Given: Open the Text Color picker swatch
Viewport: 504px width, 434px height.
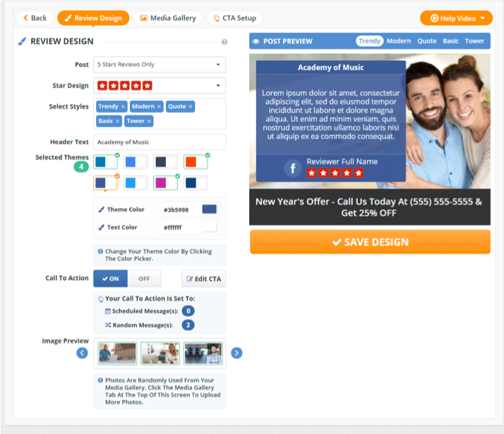Looking at the screenshot, I should 209,227.
